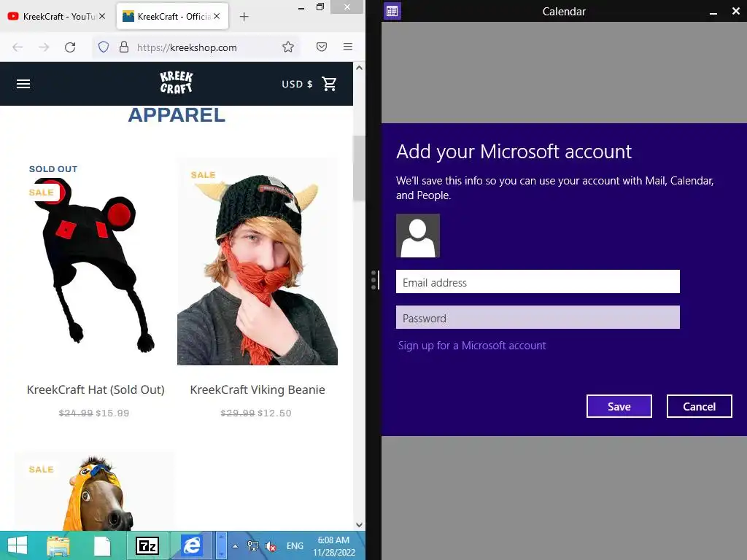Go back with the browser back arrow
Image resolution: width=747 pixels, height=560 pixels.
pos(18,47)
